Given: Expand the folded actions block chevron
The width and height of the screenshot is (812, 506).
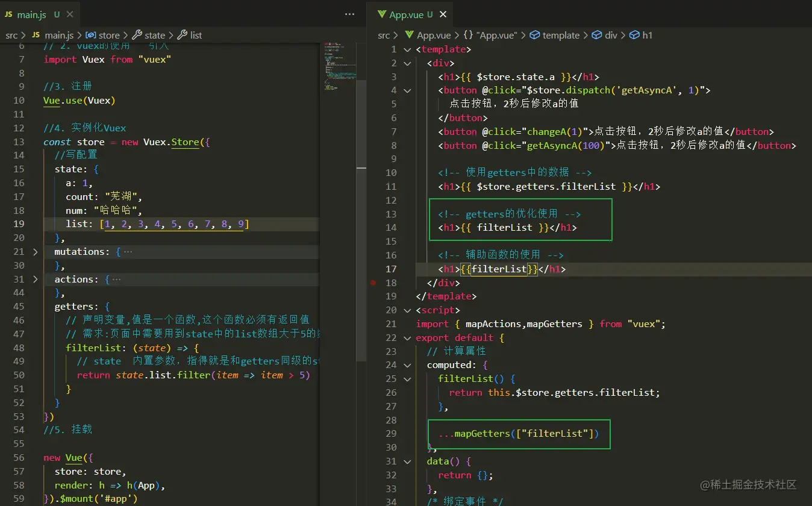Looking at the screenshot, I should coord(35,280).
